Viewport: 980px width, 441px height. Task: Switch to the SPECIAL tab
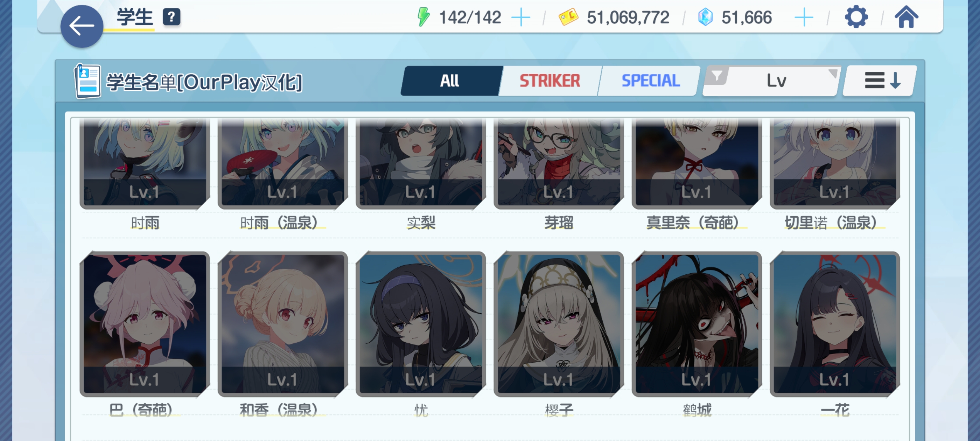point(650,80)
